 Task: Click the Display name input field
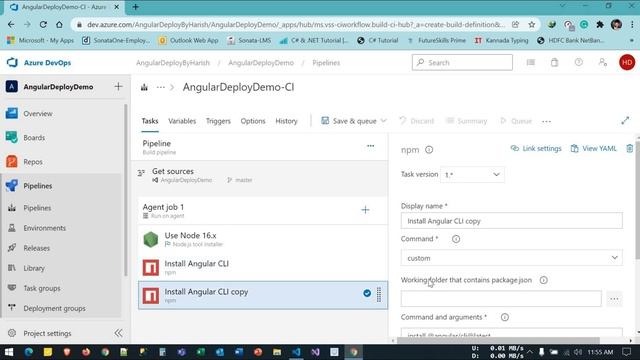511,221
